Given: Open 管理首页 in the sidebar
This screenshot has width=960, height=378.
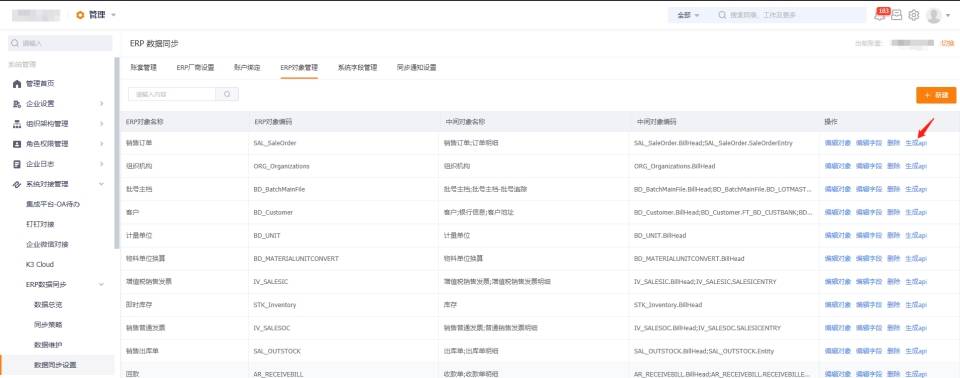Looking at the screenshot, I should [40, 84].
